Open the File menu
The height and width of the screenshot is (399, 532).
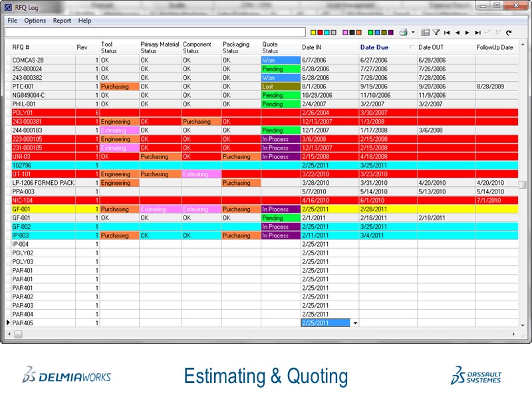click(x=12, y=21)
